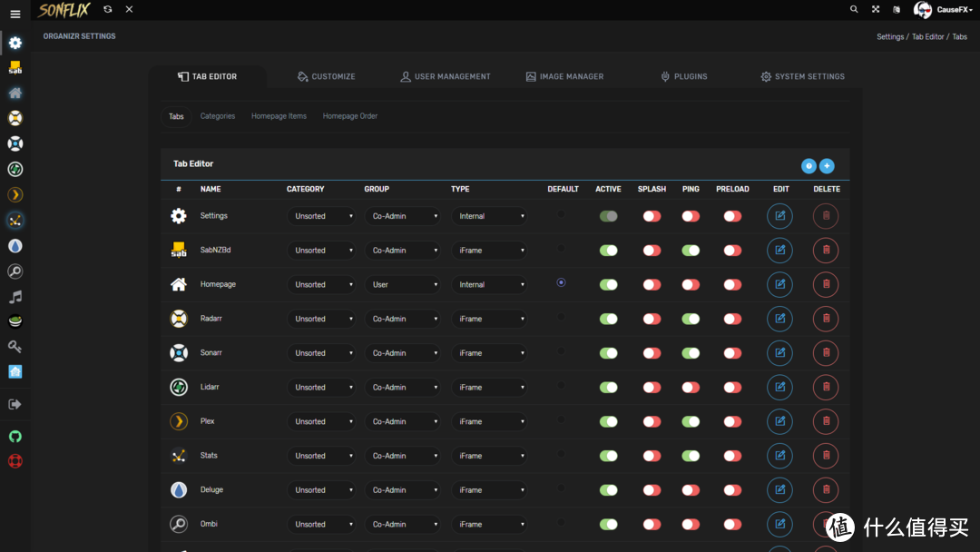Expand Type dropdown for Settings row
The width and height of the screenshot is (980, 552).
489,216
